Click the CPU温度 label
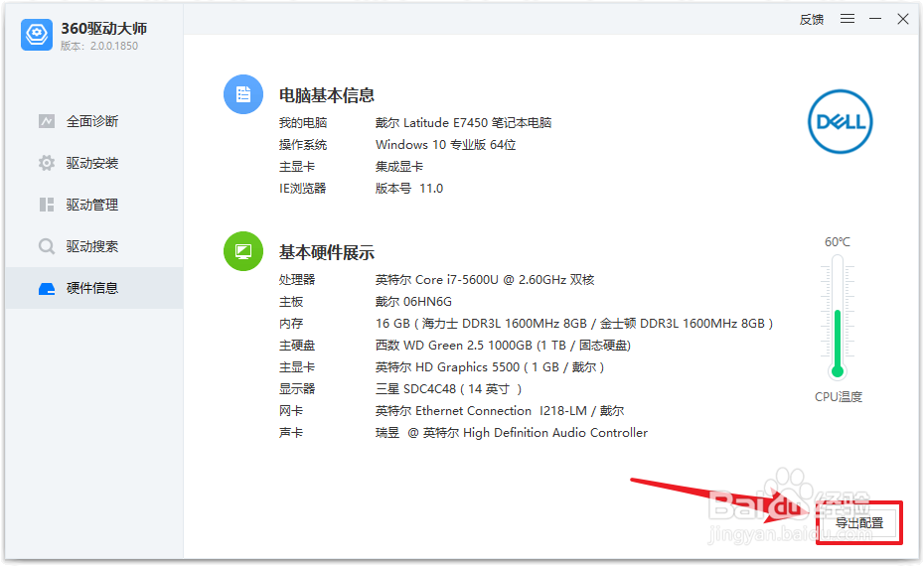The image size is (924, 566). (838, 397)
